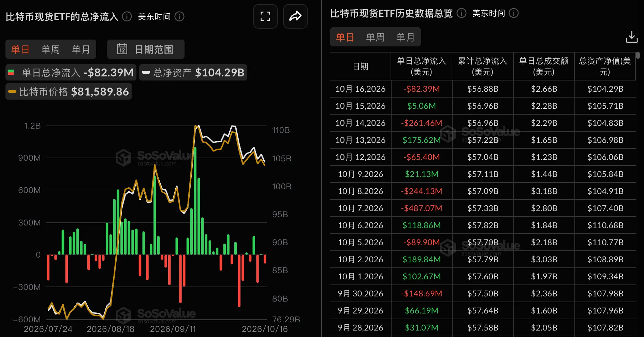Click the $175.62M net inflow cell
Viewport: 644px width, 337px height.
(x=422, y=140)
